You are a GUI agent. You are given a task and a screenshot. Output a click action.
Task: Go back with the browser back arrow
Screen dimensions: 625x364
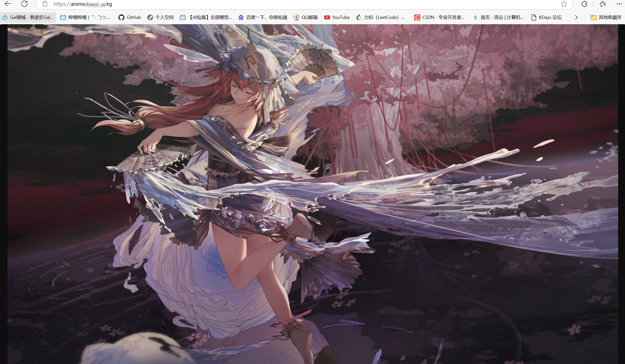coord(8,4)
